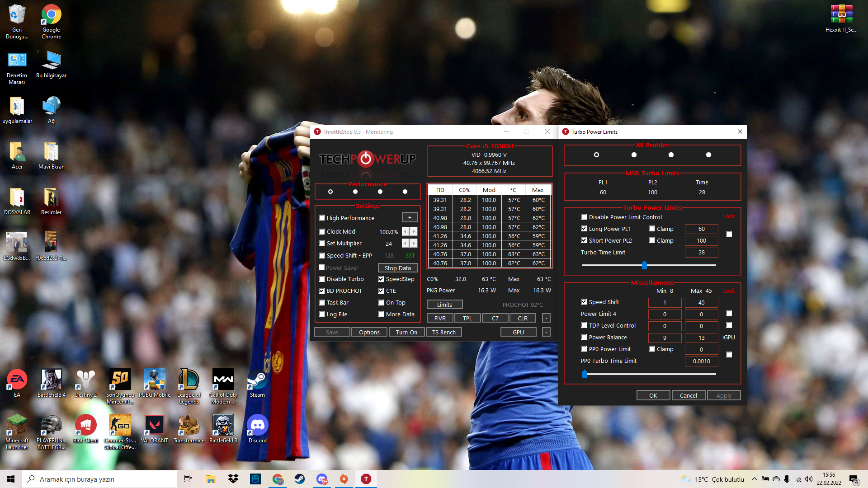Increase Set Multiplier with right arrow

(x=414, y=244)
